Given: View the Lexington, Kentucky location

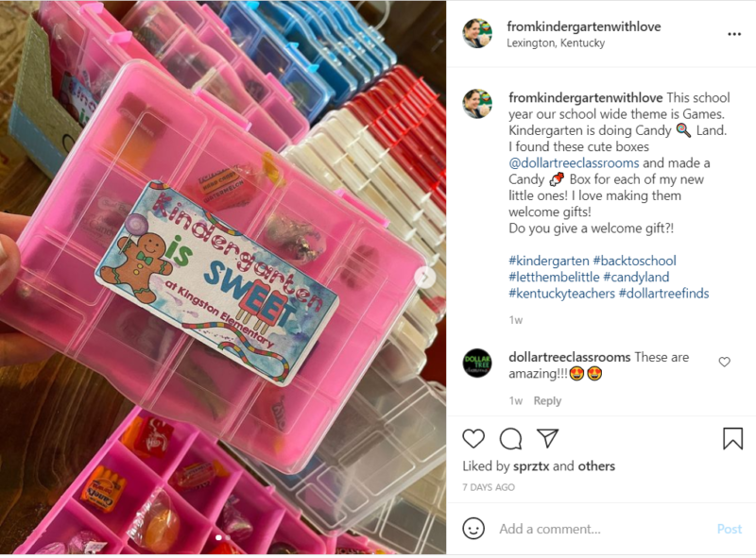Looking at the screenshot, I should pos(556,42).
